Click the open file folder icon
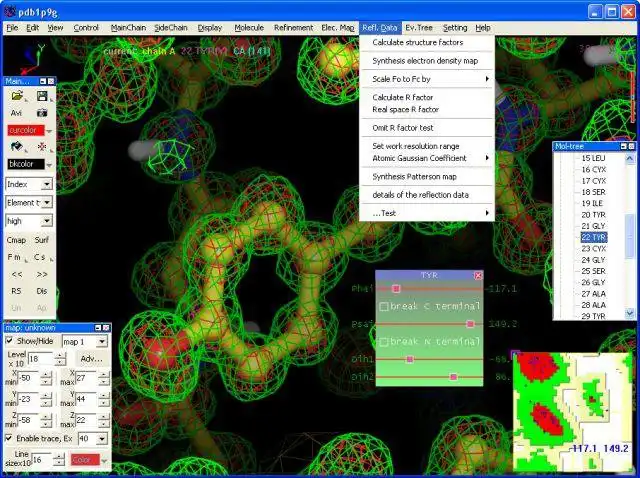The width and height of the screenshot is (640, 478). [17, 96]
